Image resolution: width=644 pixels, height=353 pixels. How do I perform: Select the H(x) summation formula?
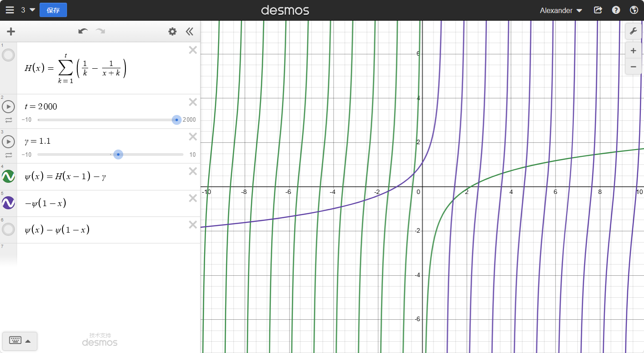coord(76,68)
